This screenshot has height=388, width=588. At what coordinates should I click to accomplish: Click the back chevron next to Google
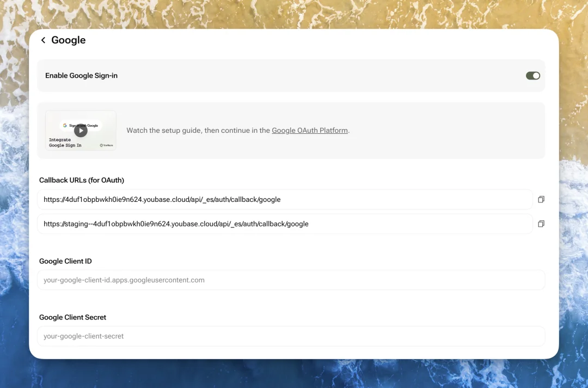[44, 40]
